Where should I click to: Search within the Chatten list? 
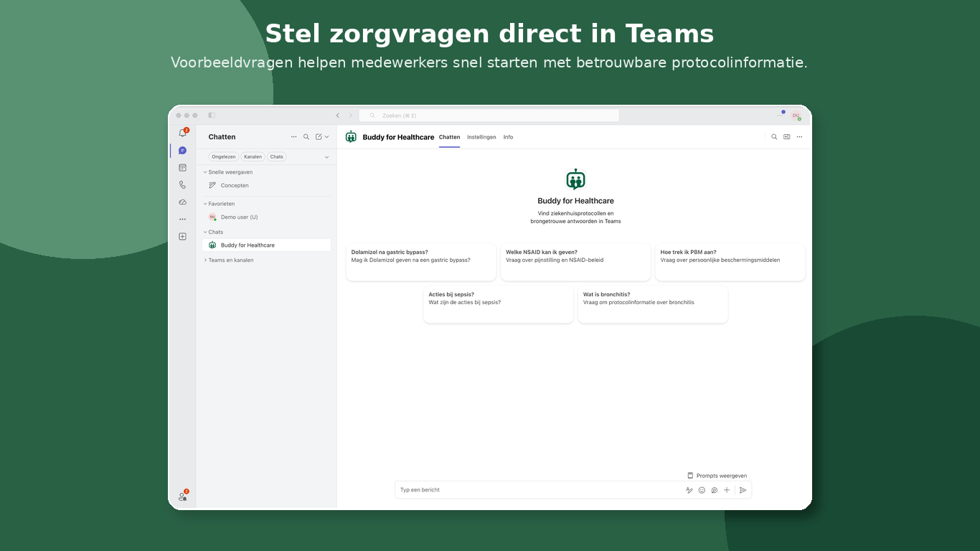[x=306, y=137]
